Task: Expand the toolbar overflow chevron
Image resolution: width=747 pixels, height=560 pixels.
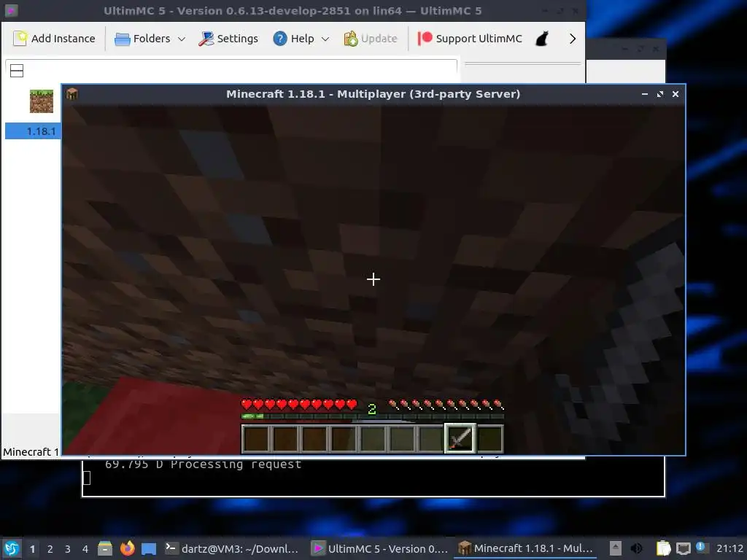Action: pyautogui.click(x=573, y=39)
